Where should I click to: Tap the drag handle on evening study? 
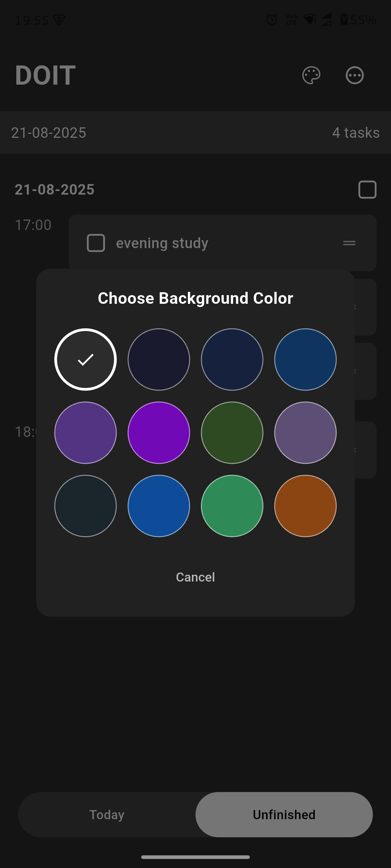click(349, 243)
